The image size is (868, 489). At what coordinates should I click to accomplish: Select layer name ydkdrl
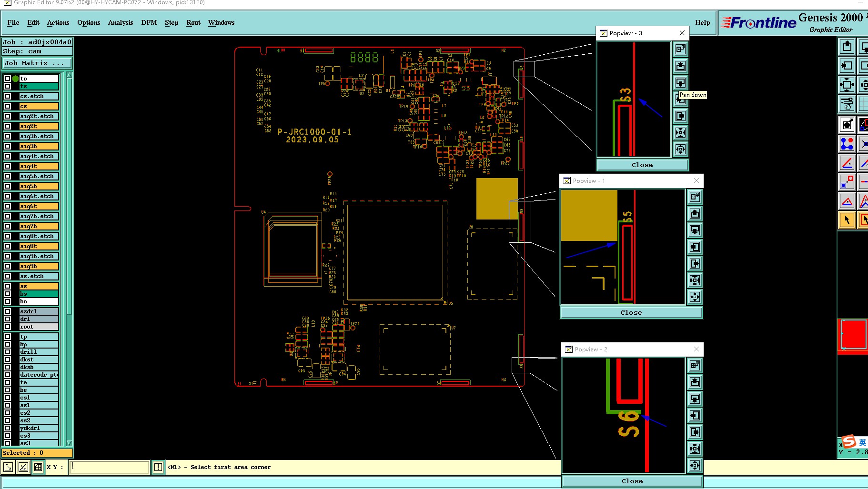pos(39,428)
